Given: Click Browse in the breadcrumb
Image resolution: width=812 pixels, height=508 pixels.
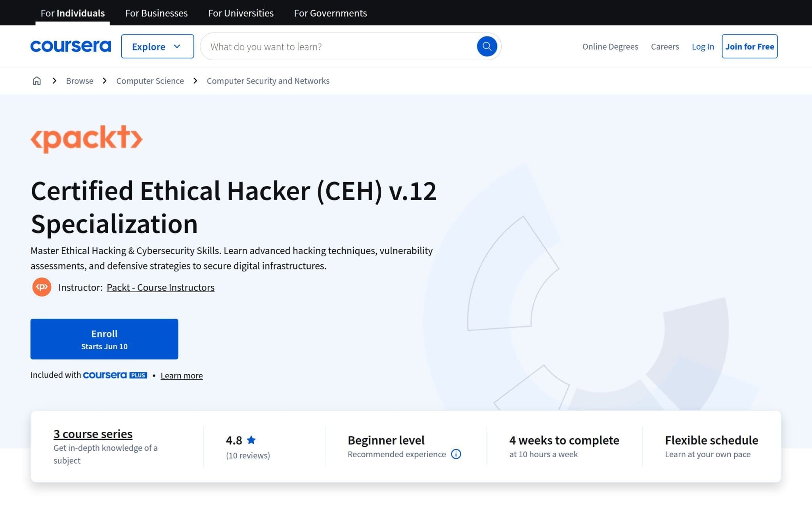Looking at the screenshot, I should tap(80, 81).
